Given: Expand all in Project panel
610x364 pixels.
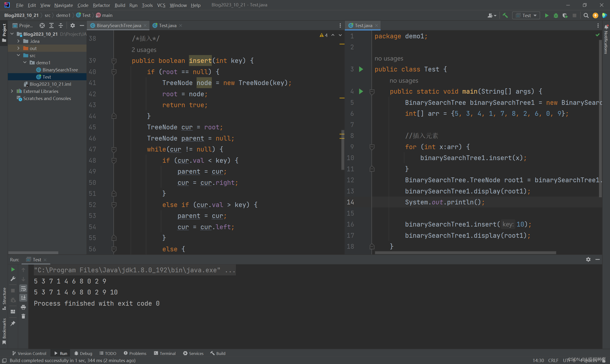Looking at the screenshot, I should tap(51, 25).
